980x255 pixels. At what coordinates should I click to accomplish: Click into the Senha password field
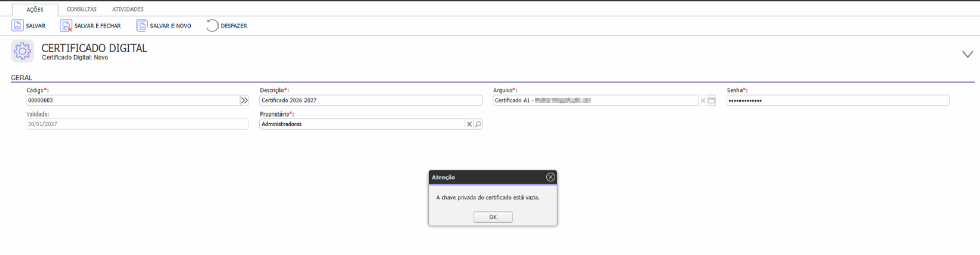point(837,101)
